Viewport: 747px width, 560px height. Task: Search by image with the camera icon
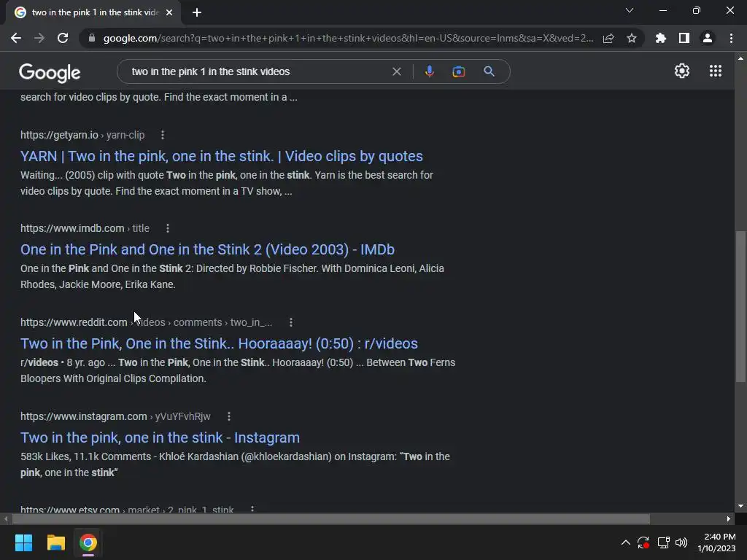458,71
